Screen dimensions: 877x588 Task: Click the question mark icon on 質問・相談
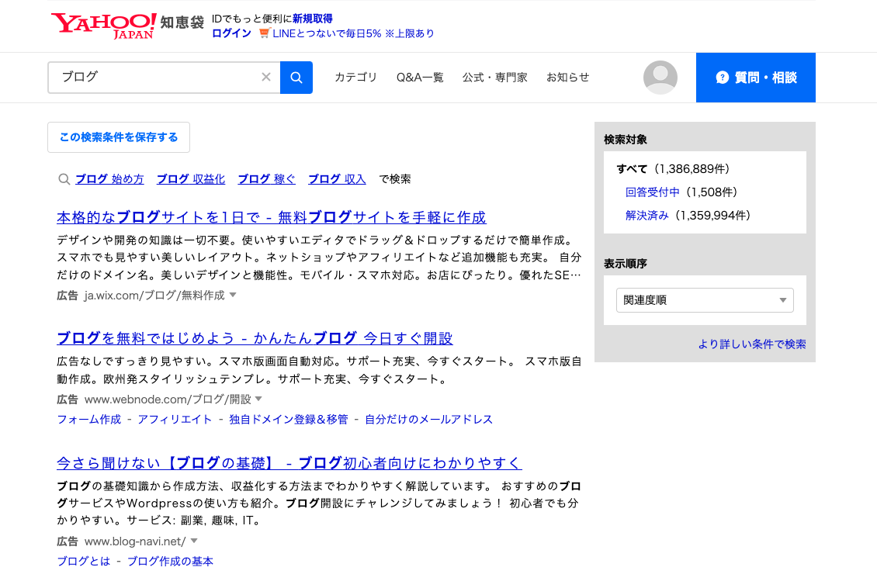[x=723, y=78]
